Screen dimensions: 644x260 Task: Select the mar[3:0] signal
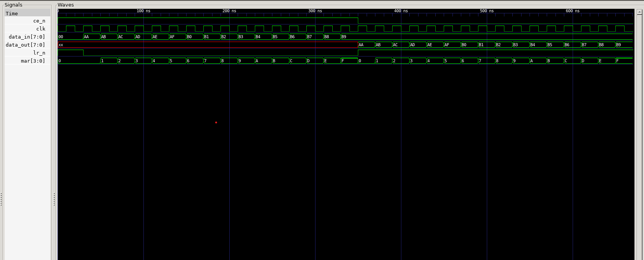pyautogui.click(x=33, y=61)
